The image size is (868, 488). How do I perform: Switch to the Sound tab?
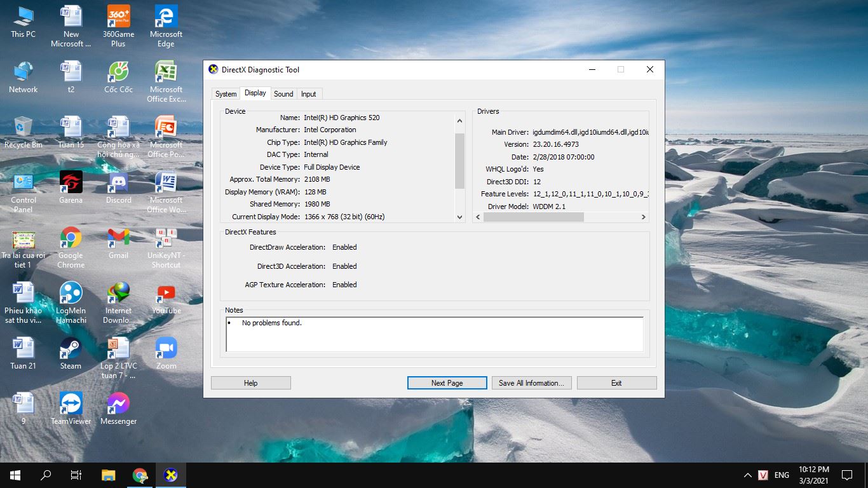(x=283, y=94)
